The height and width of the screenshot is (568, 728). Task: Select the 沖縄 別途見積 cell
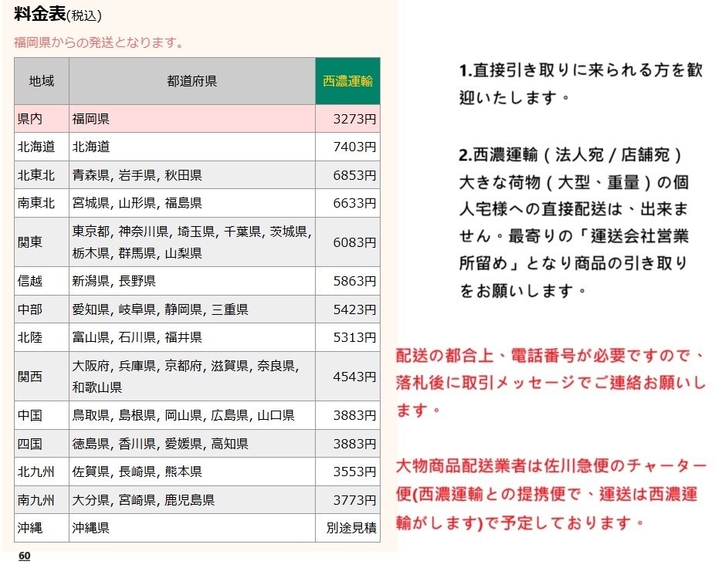click(x=347, y=528)
